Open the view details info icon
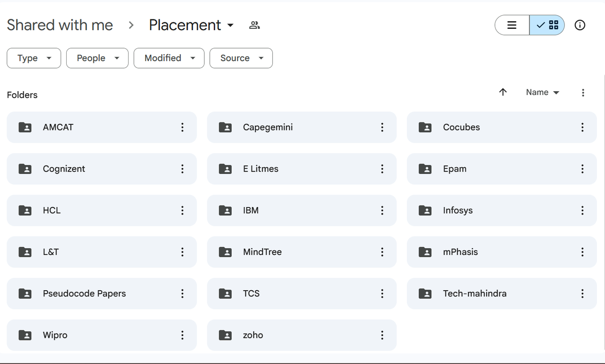Image resolution: width=605 pixels, height=364 pixels. tap(580, 25)
